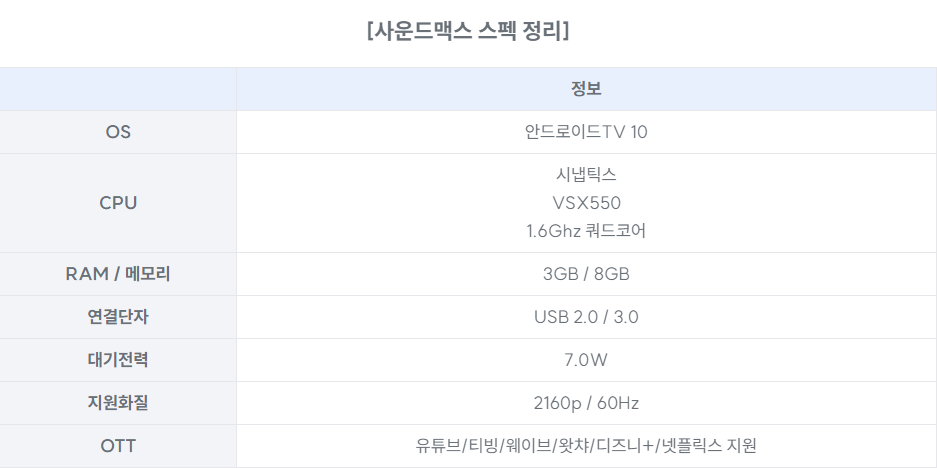Click the 넷플릭스 지원 text in OTT row
Image resolution: width=937 pixels, height=468 pixels.
click(708, 446)
